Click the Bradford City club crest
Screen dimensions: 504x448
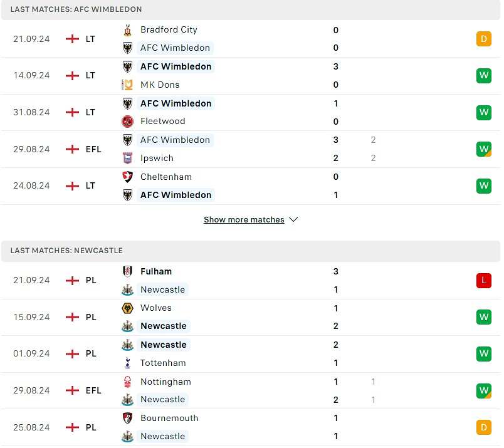coord(128,30)
